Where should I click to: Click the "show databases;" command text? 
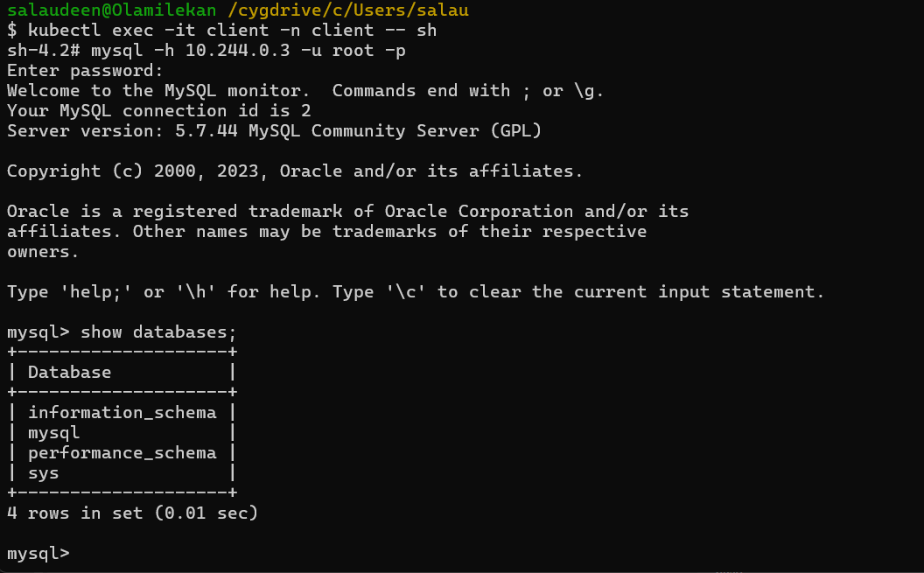pos(158,332)
